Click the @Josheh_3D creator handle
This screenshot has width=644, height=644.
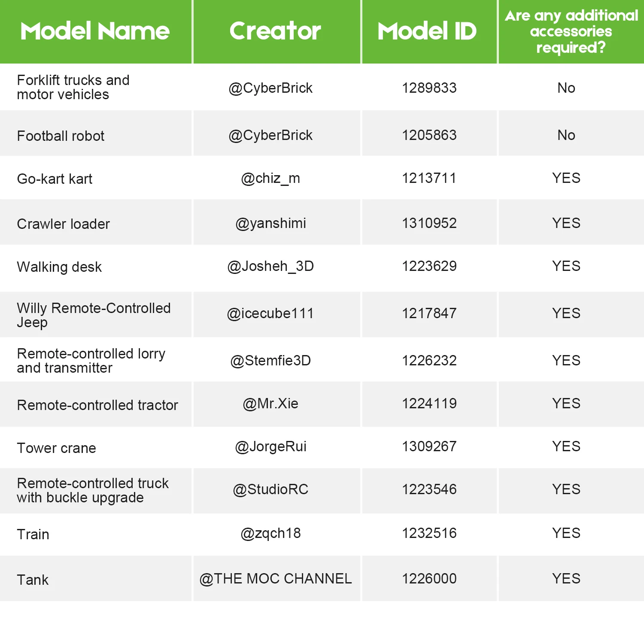tap(270, 266)
